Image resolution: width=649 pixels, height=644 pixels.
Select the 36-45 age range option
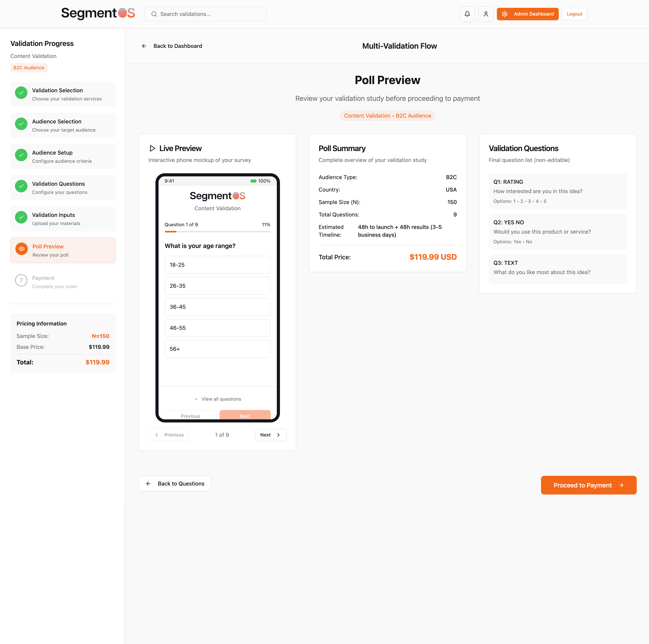click(x=217, y=307)
